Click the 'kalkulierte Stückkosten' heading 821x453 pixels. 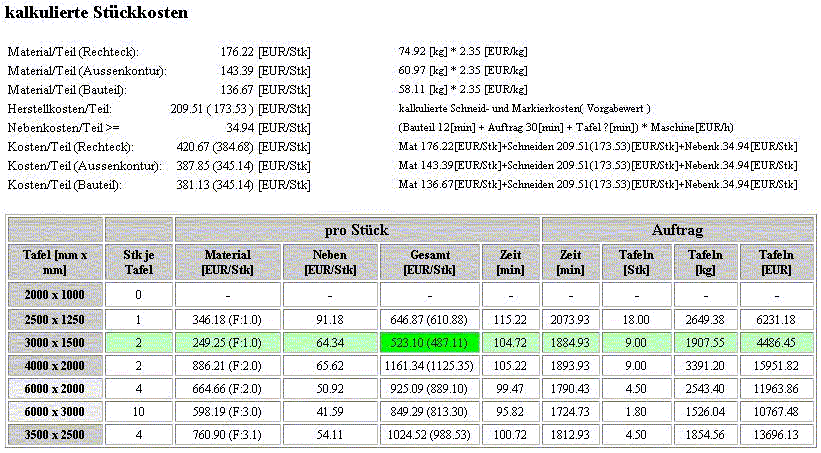pos(96,14)
